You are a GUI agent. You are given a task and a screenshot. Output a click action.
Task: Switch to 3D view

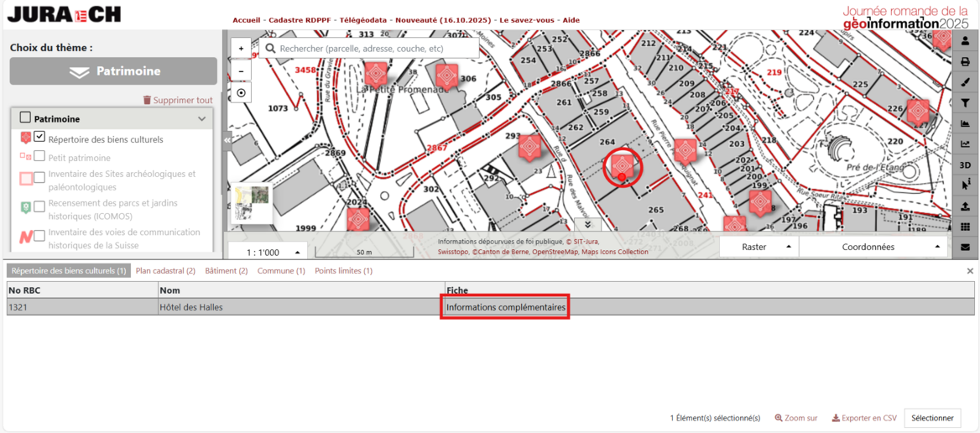pos(965,165)
